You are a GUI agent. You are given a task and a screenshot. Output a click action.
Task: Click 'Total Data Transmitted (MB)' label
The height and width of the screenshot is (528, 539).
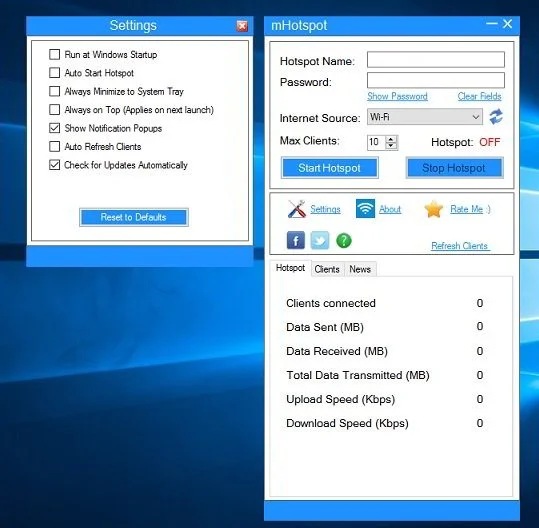click(x=358, y=375)
